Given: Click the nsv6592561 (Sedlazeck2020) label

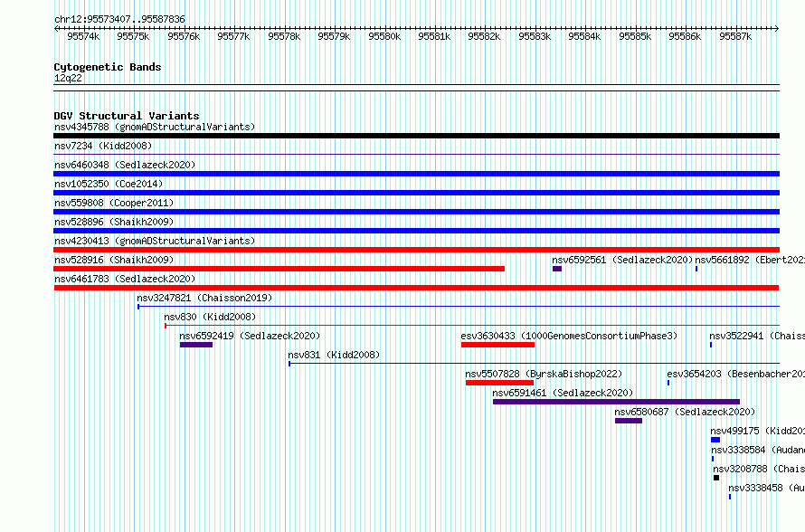Looking at the screenshot, I should click(x=622, y=260).
